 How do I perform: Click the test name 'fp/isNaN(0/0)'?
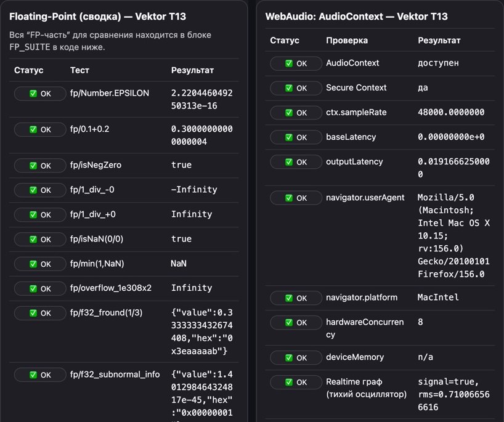[x=97, y=239]
